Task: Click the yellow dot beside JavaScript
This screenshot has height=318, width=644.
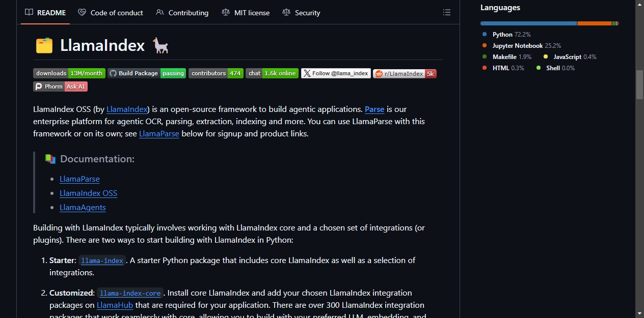Action: tap(546, 57)
